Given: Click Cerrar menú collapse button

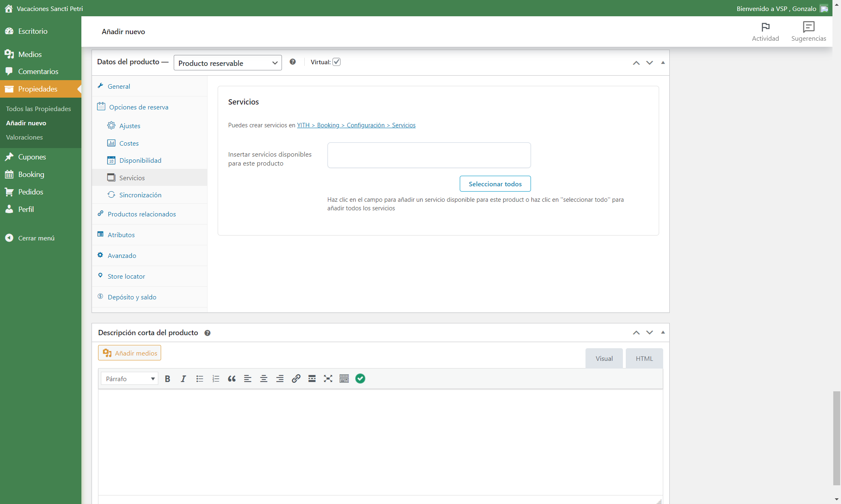Looking at the screenshot, I should click(x=41, y=238).
